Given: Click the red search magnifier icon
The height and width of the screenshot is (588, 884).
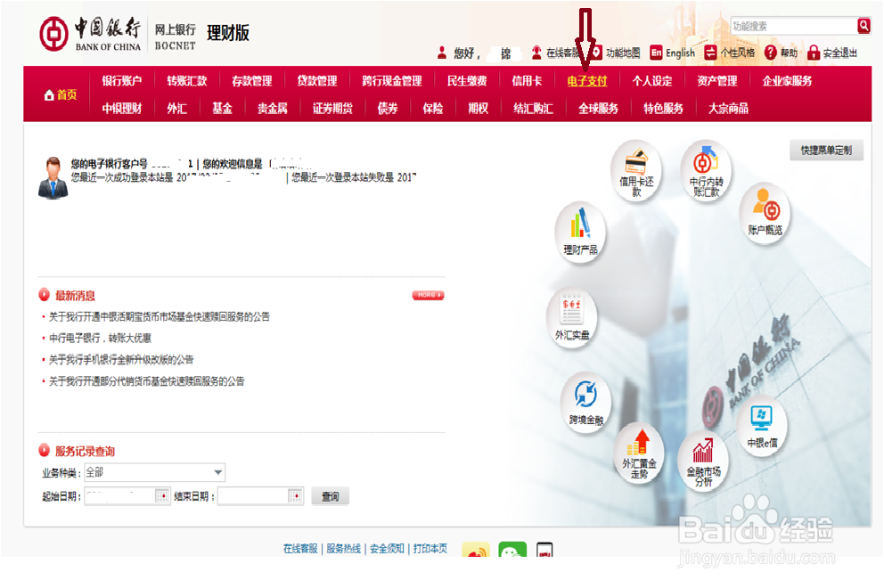Looking at the screenshot, I should [x=864, y=25].
